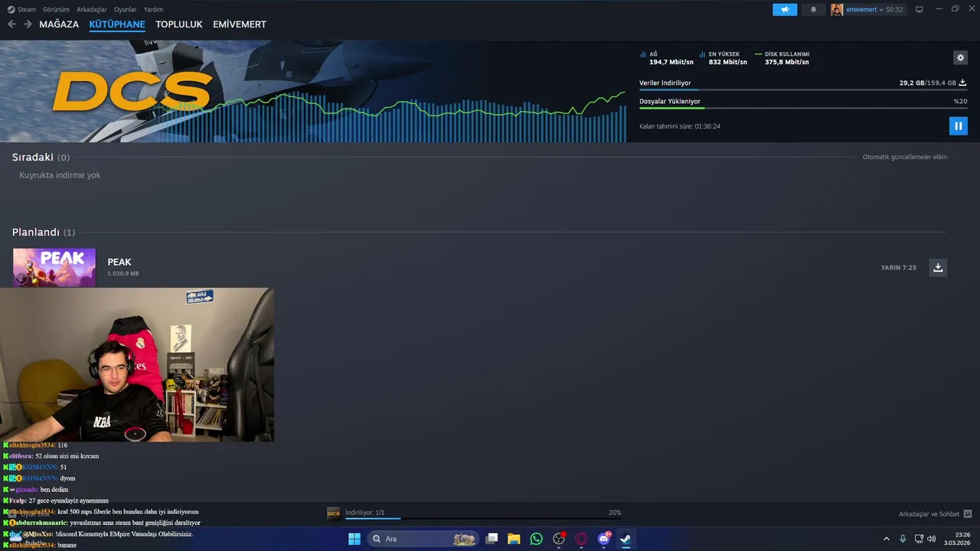980x551 pixels.
Task: Click the download icon beside 159,4 GB
Action: (962, 83)
